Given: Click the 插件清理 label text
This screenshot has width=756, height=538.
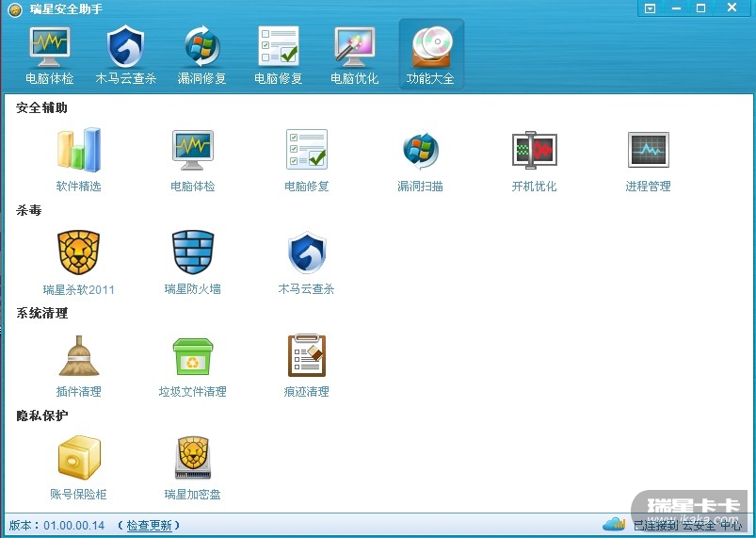Looking at the screenshot, I should tap(78, 391).
